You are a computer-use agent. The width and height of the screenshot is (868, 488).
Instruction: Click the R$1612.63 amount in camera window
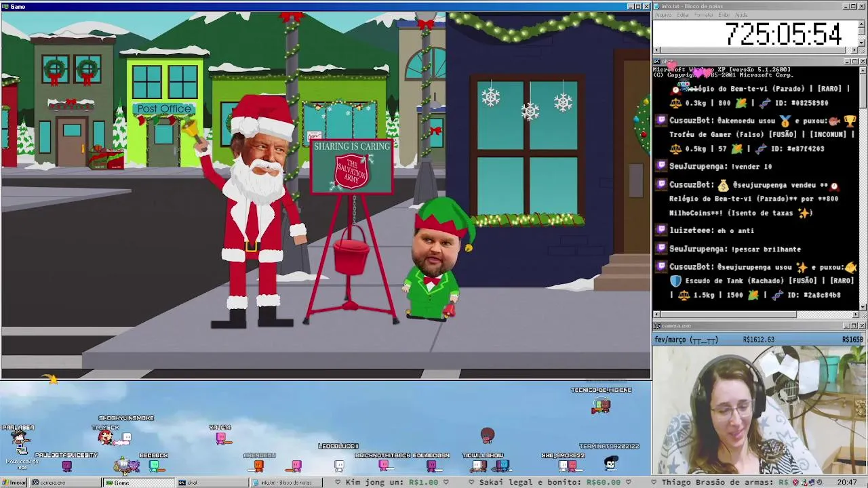[x=758, y=340]
